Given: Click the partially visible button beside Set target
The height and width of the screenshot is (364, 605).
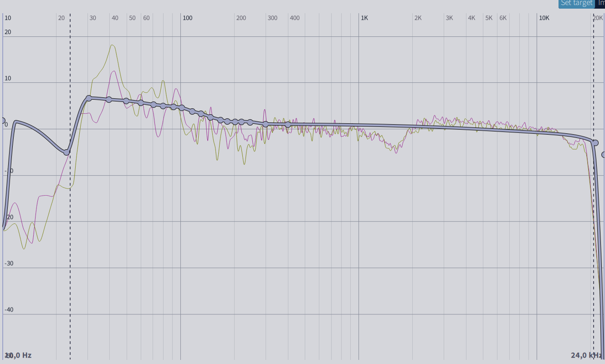Looking at the screenshot, I should [x=600, y=3].
